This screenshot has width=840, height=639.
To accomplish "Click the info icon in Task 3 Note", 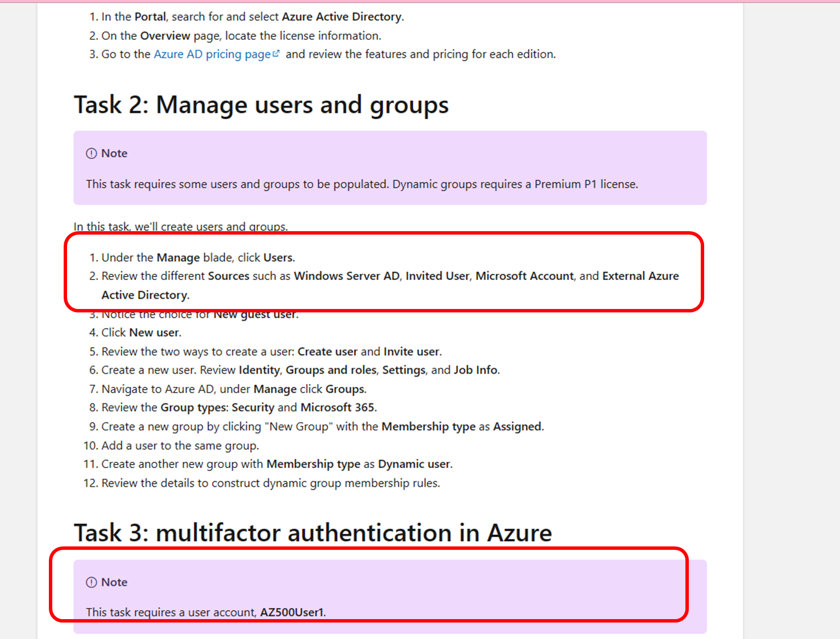I will (x=92, y=582).
